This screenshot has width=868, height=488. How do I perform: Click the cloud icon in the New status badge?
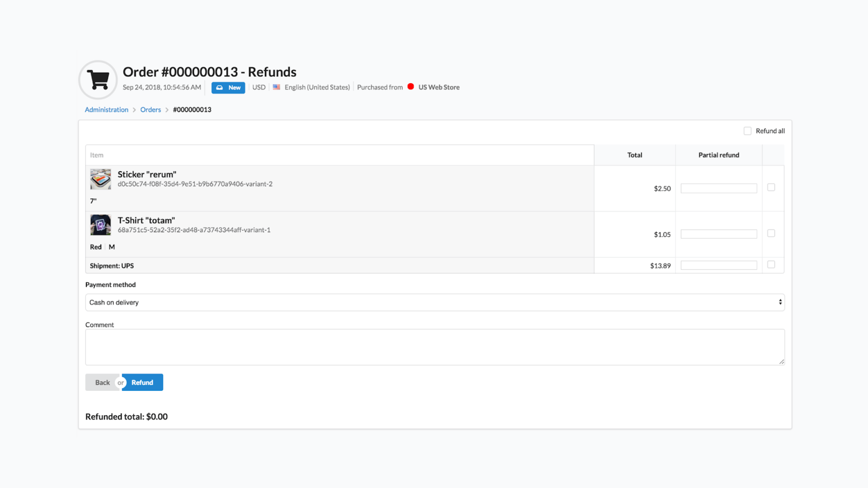point(220,88)
